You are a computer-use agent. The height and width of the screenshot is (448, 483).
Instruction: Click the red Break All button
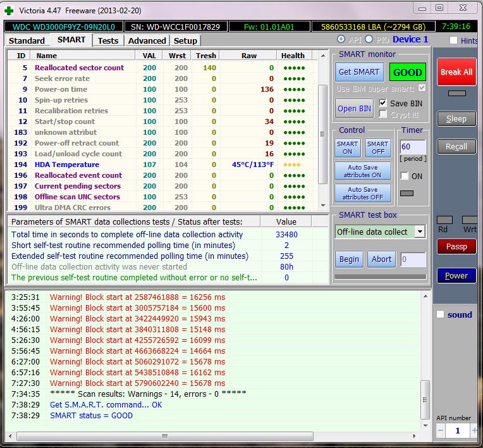[x=456, y=72]
